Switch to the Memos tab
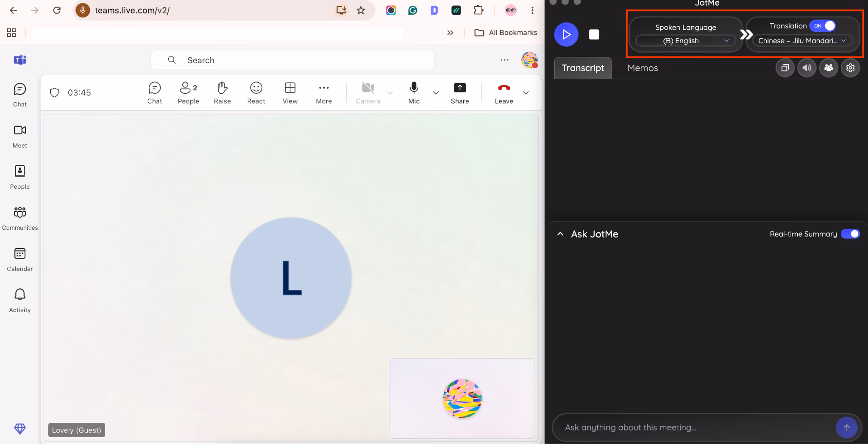 (643, 68)
